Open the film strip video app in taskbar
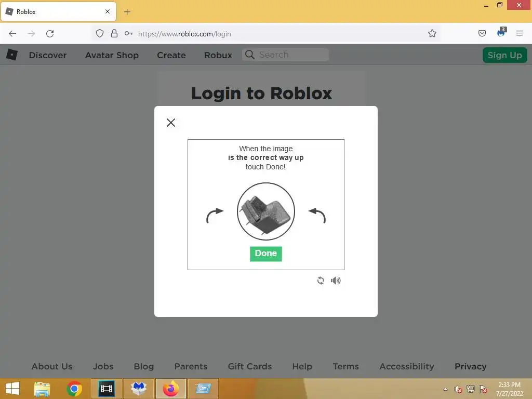 (x=106, y=389)
